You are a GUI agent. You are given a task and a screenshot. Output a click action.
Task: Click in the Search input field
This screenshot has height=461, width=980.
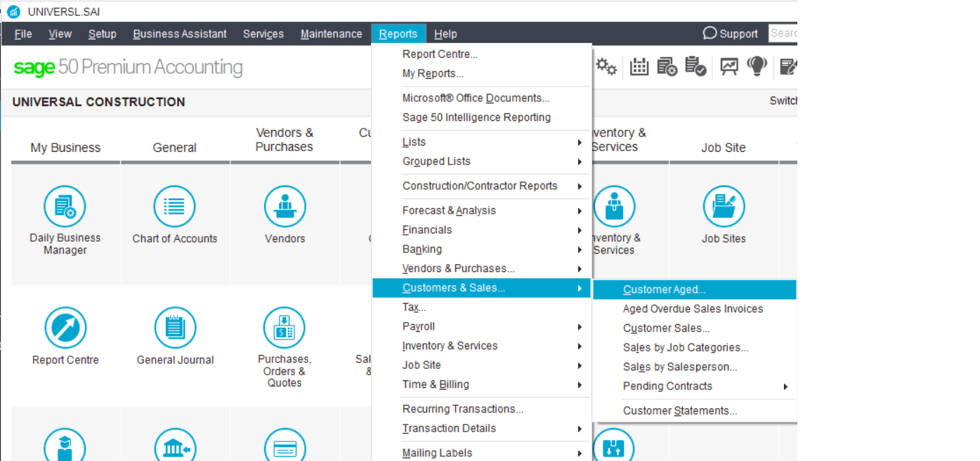click(783, 33)
